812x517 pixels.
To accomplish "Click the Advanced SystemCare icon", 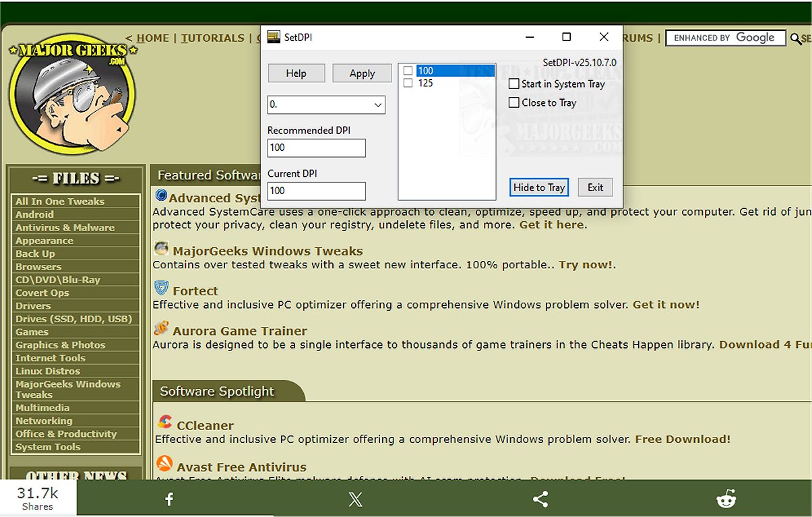I will (161, 195).
